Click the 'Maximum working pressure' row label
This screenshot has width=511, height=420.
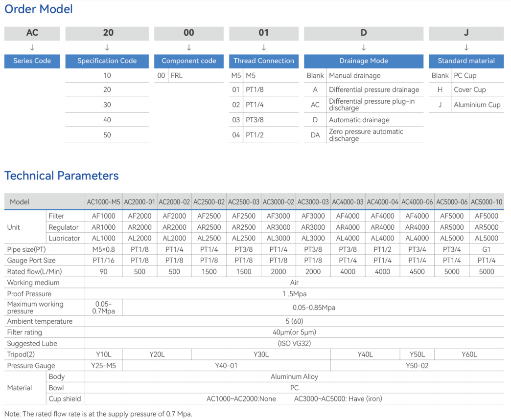pyautogui.click(x=35, y=308)
